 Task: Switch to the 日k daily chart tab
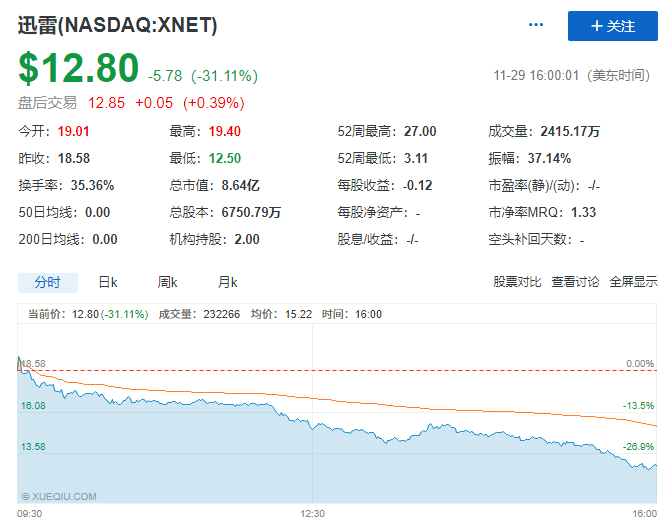pos(107,282)
